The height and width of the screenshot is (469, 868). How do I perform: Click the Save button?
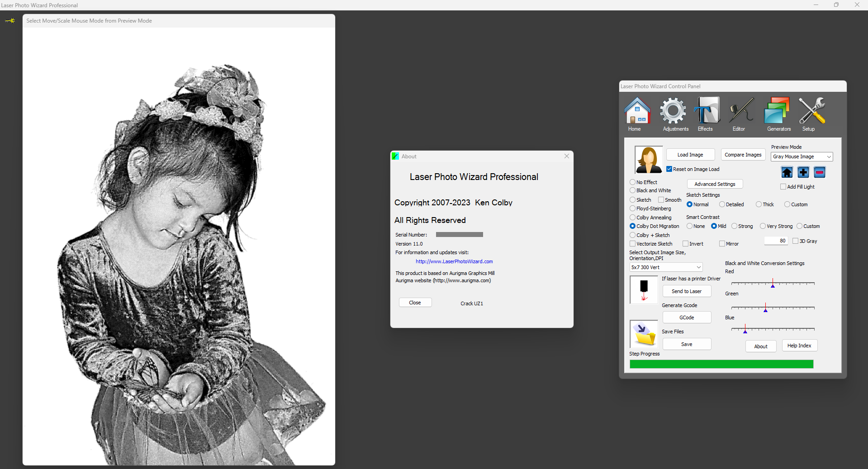687,344
